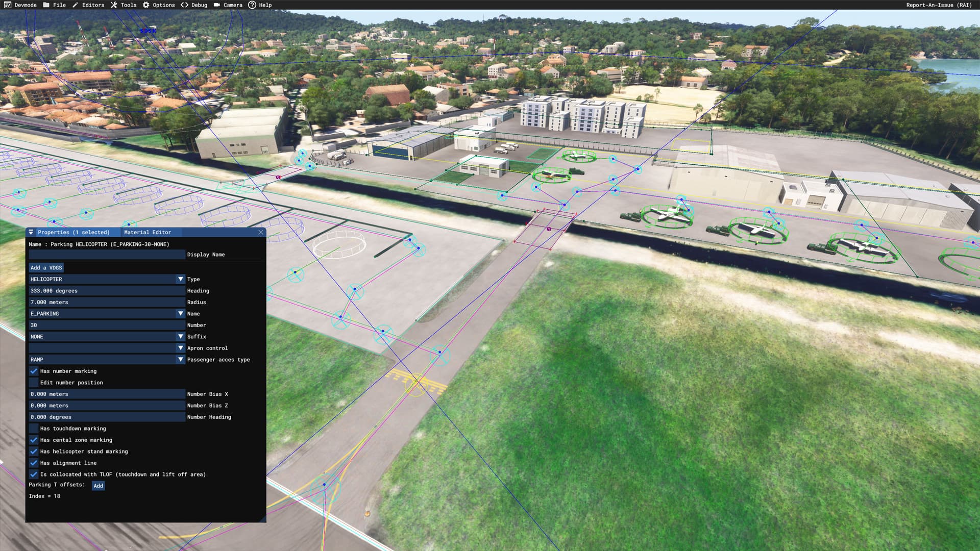Uncheck Has alignment line
Screen dimensions: 980x551
[x=34, y=463]
